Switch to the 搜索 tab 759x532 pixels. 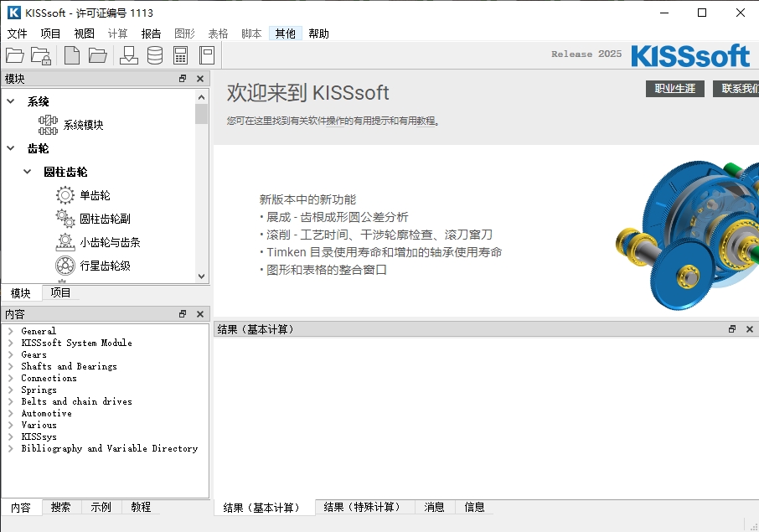(61, 507)
